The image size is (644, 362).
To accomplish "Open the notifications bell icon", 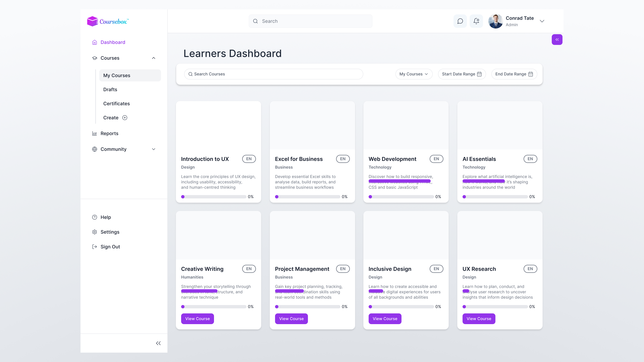I will click(476, 21).
